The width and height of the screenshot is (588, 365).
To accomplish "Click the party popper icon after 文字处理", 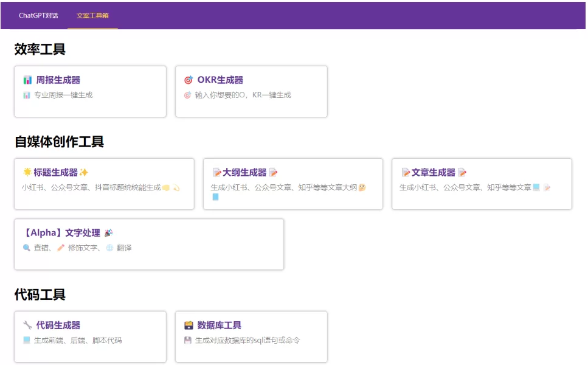I will [109, 233].
